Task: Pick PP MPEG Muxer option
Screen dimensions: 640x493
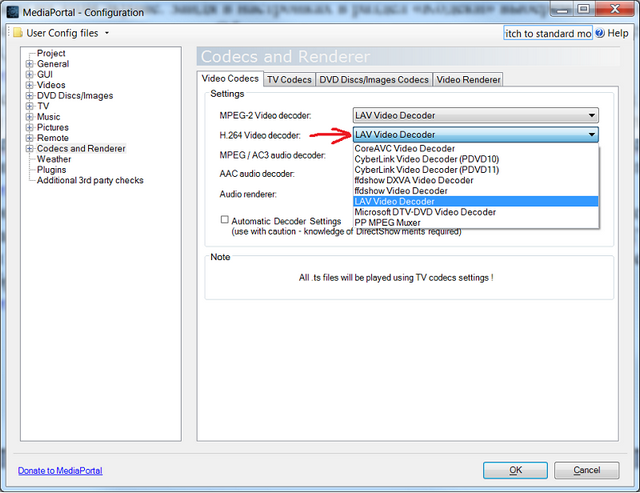Action: tap(476, 223)
